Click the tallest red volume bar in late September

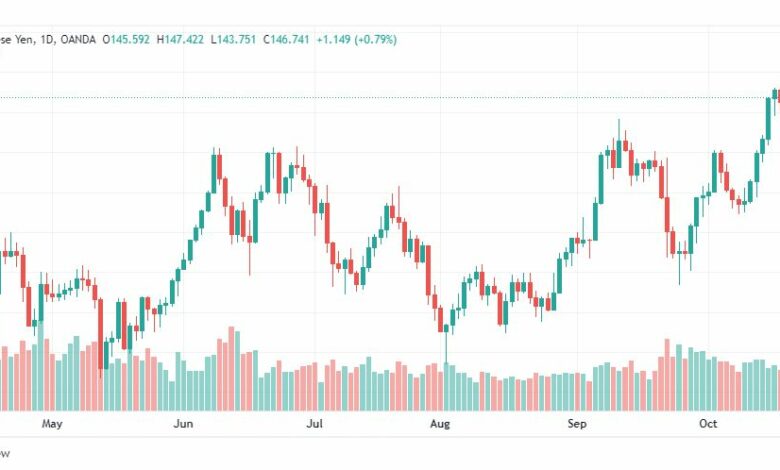pos(667,375)
